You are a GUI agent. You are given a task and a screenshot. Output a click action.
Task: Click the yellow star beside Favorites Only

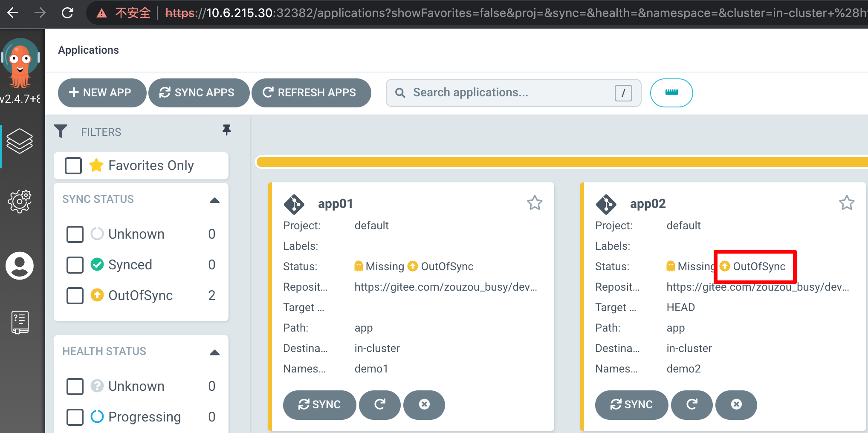click(x=96, y=165)
